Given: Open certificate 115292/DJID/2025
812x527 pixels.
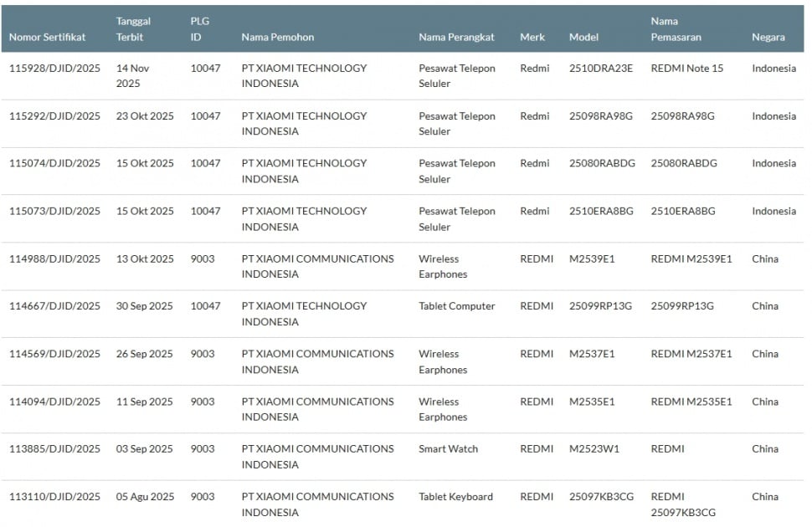Looking at the screenshot, I should click(54, 116).
